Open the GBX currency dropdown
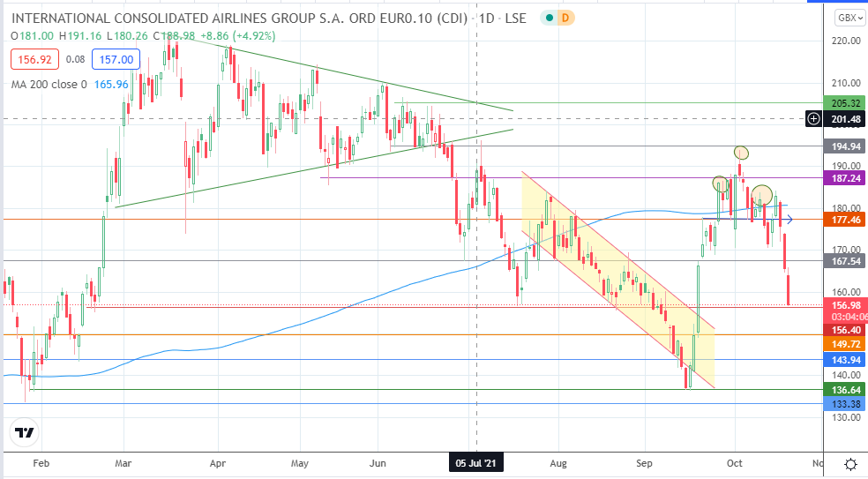The width and height of the screenshot is (868, 479). (849, 19)
